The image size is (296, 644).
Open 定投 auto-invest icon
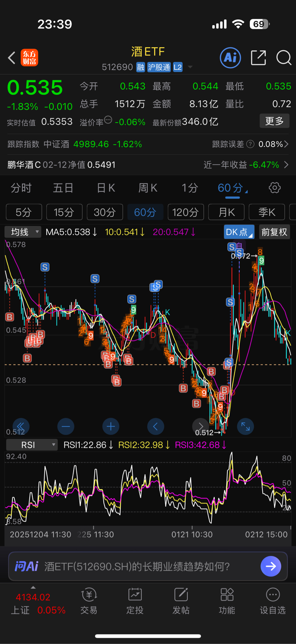coord(135,601)
